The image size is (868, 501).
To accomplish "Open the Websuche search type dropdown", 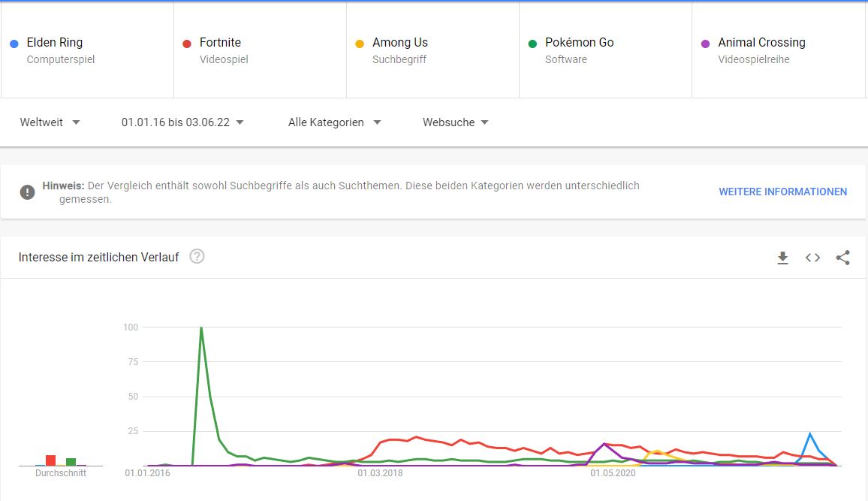I will (456, 122).
